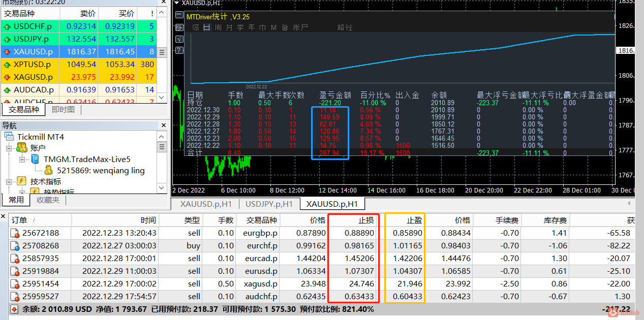The width and height of the screenshot is (644, 320).
Task: Select the MTDriver 年 yearly period
Action: 252,27
